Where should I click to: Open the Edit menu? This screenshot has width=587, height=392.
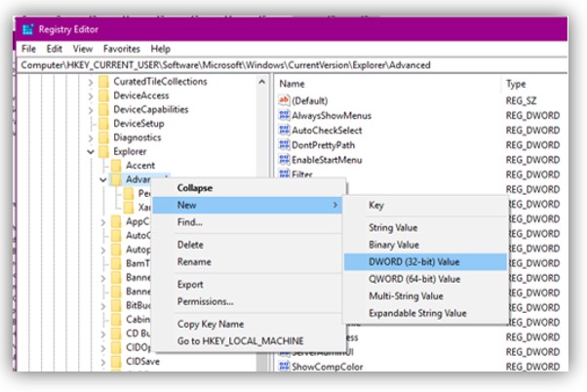[x=55, y=49]
